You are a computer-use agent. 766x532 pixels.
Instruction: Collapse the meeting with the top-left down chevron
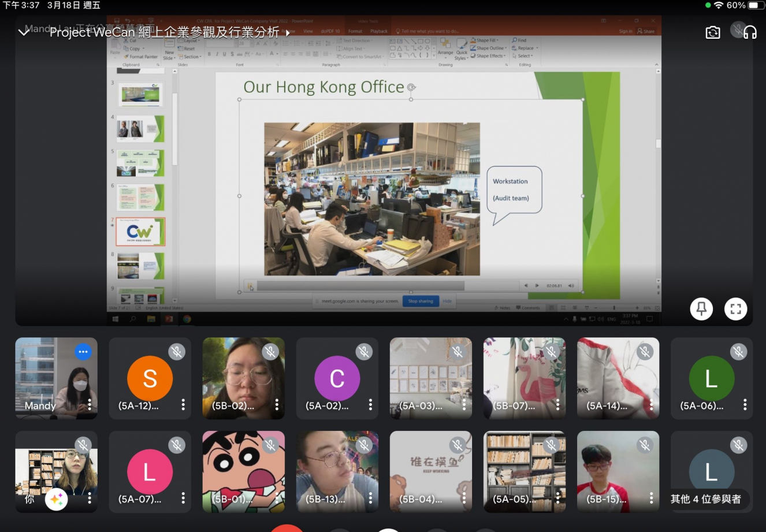[x=24, y=32]
